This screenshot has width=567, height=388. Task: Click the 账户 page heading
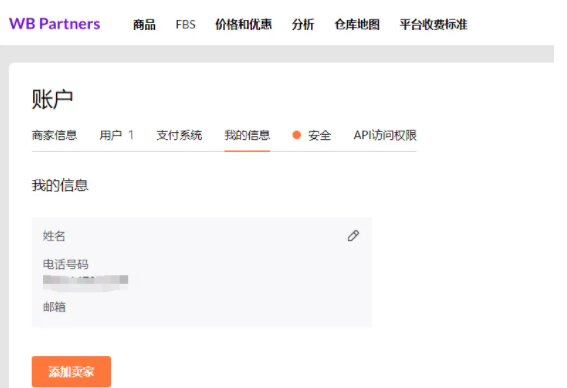52,99
